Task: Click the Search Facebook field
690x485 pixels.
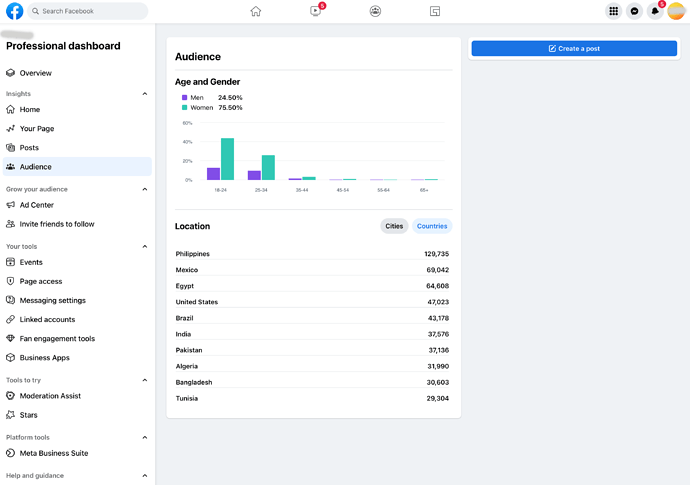Action: tap(88, 11)
